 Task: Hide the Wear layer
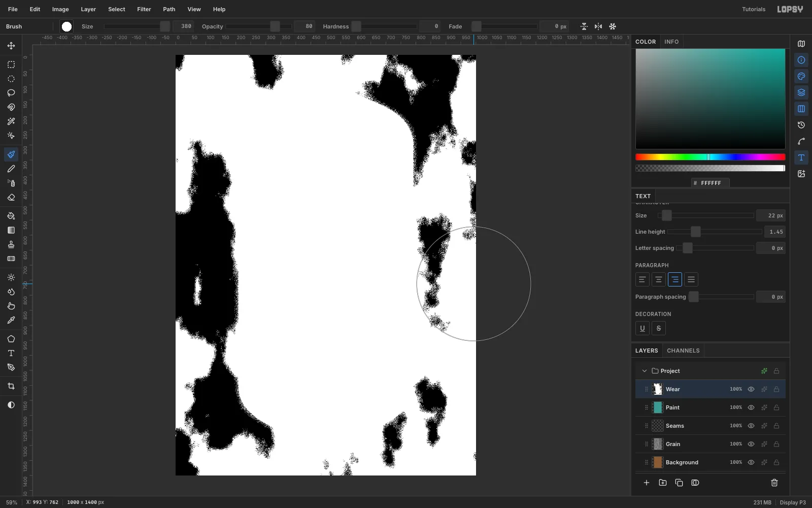pos(751,389)
